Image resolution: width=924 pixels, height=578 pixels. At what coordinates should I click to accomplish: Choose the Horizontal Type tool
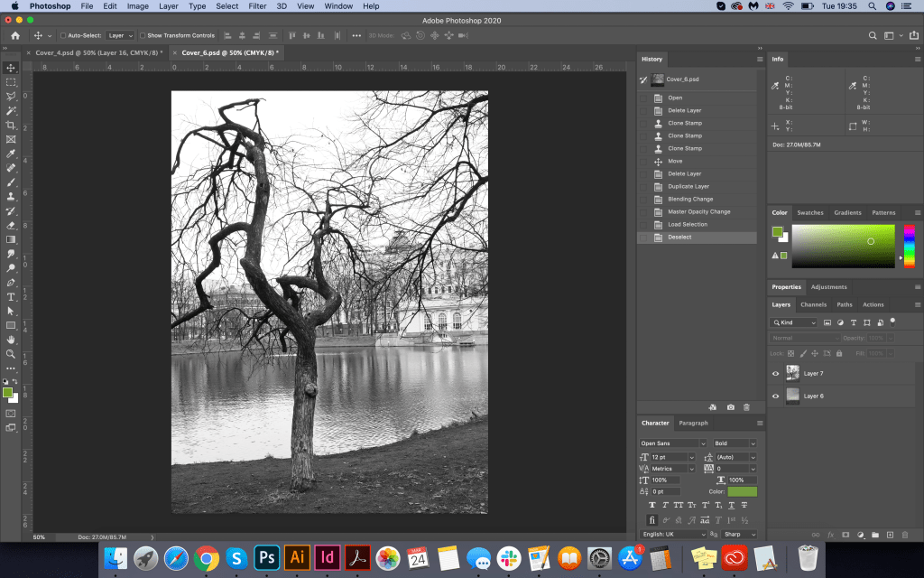click(11, 296)
